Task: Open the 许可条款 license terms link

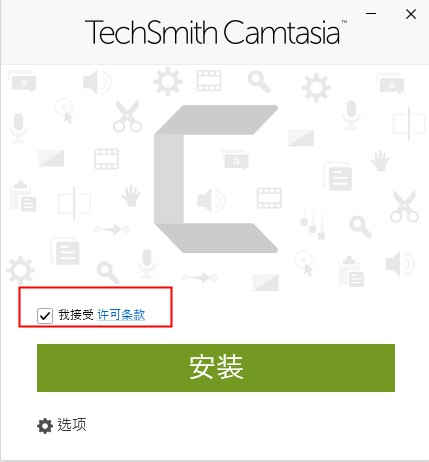Action: click(121, 315)
